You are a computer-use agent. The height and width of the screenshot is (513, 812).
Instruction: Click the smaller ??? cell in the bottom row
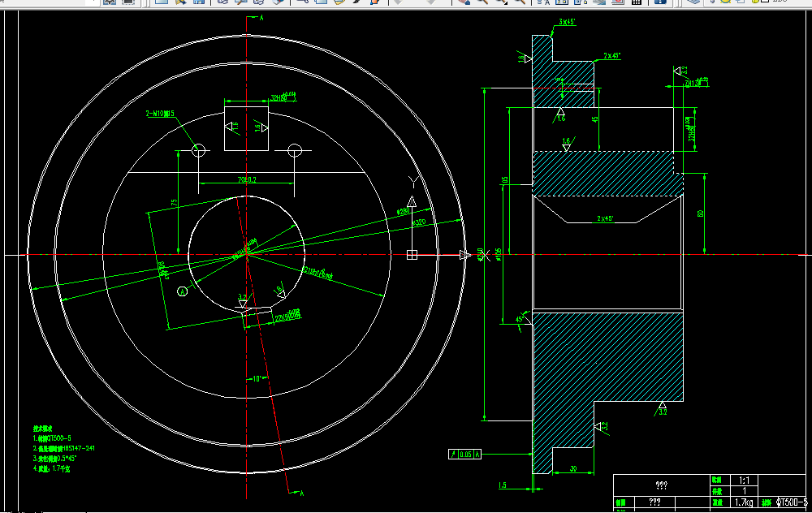(654, 502)
